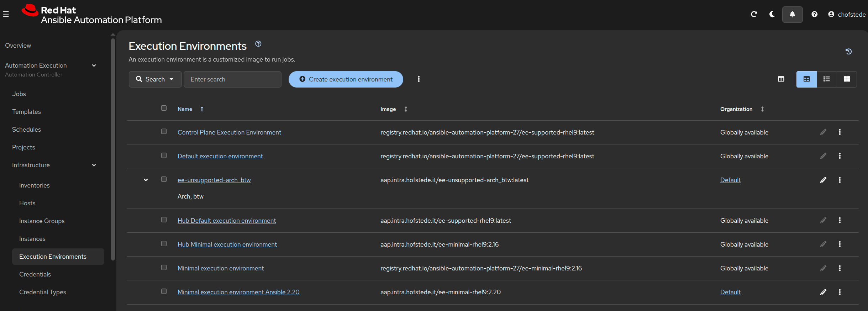This screenshot has width=868, height=311.
Task: Refresh the page with the reload icon
Action: [x=754, y=14]
